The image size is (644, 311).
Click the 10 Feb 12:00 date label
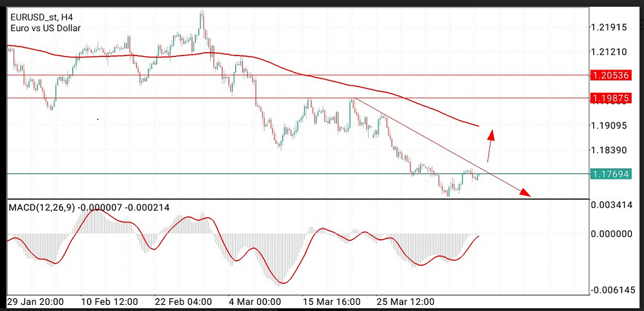(x=109, y=301)
